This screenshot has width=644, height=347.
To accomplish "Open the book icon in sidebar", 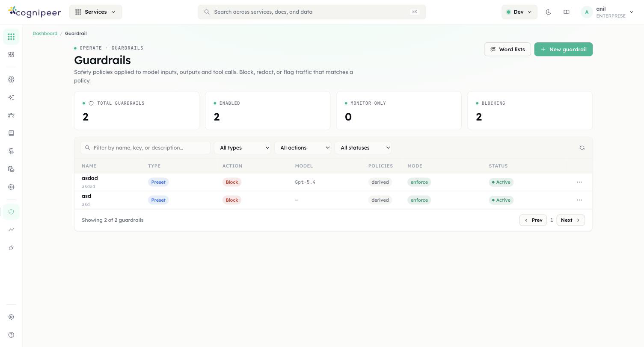I will point(11,133).
